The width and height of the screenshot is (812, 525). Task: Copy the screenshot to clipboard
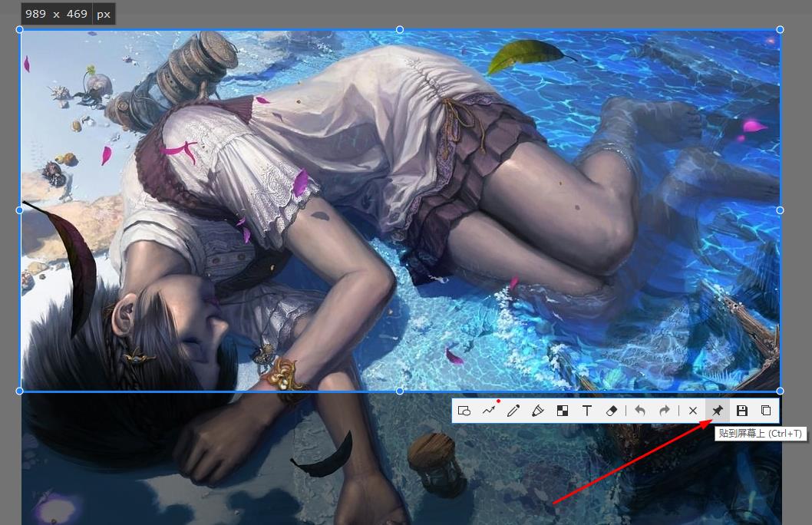tap(766, 411)
